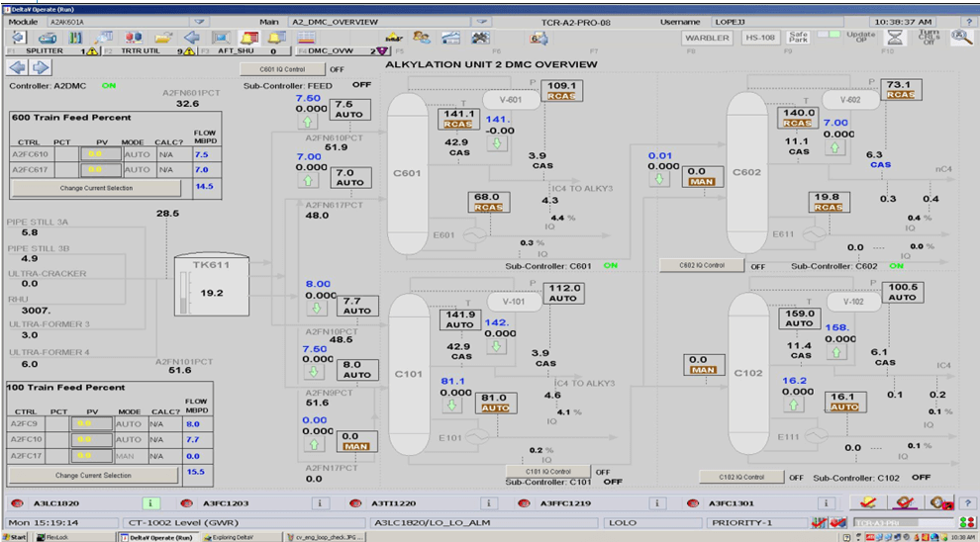Open the 141.1 RCAS controller faceplate on C601
Viewport: 980px width, 542px height.
(x=458, y=119)
